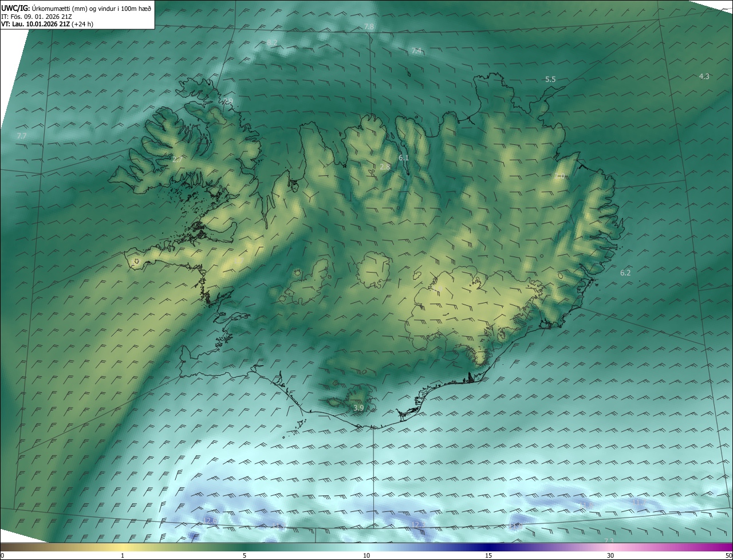The height and width of the screenshot is (560, 733).
Task: Click the 1 tick label on the colour scale
Action: click(123, 555)
